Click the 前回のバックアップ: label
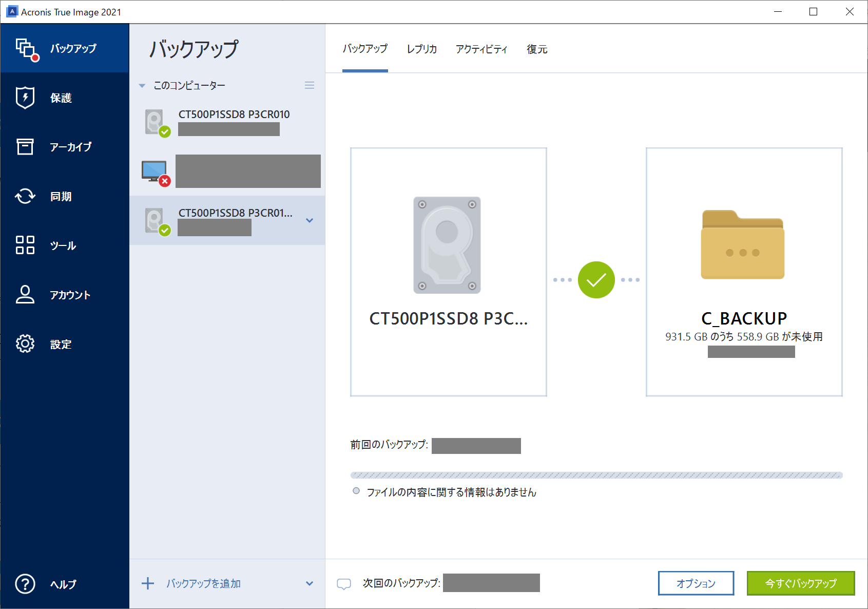Screen dimensions: 868x609 coord(389,445)
